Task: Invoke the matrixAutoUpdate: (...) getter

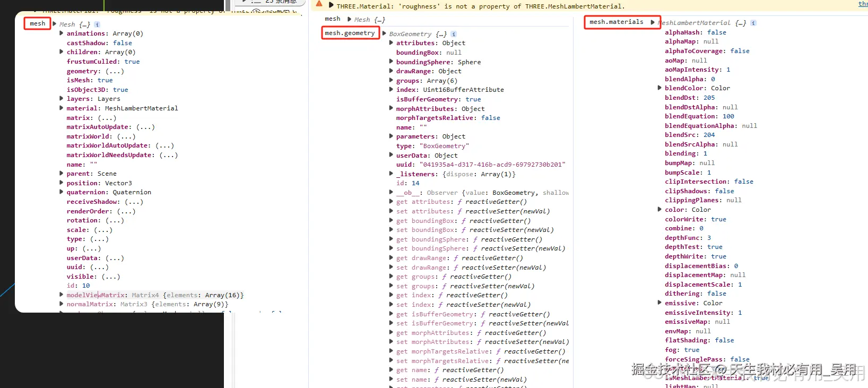Action: 145,127
